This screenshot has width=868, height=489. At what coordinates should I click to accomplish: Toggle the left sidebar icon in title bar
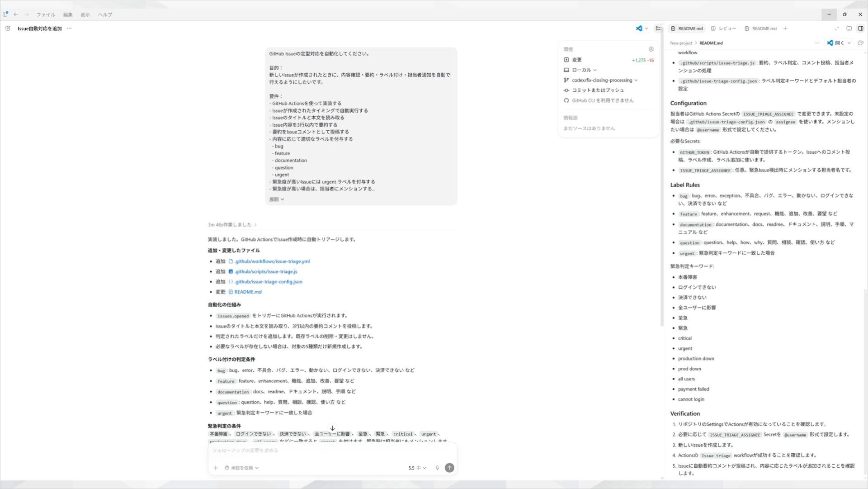(5, 14)
